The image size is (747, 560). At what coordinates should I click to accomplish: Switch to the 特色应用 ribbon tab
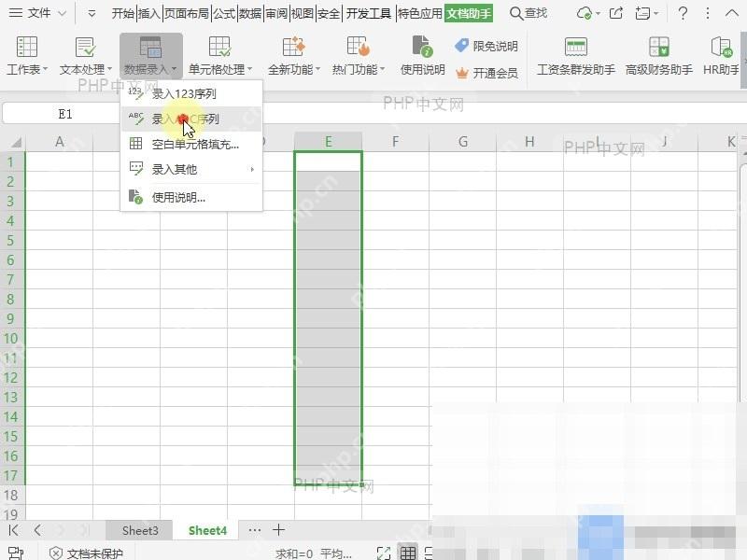(419, 13)
